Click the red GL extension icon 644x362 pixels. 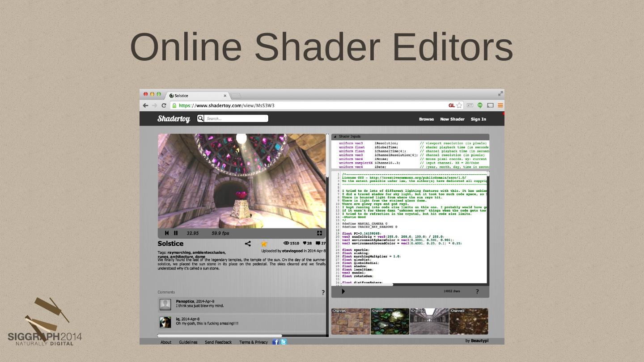coord(451,105)
